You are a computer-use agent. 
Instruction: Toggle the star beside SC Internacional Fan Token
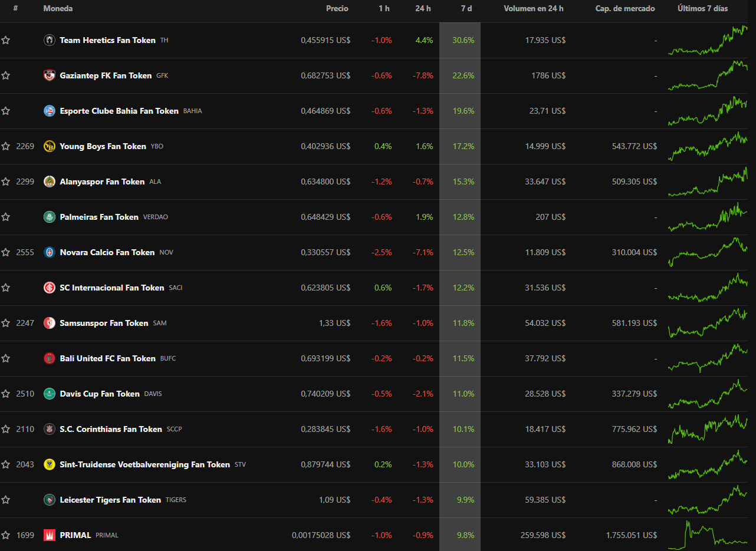(x=6, y=288)
